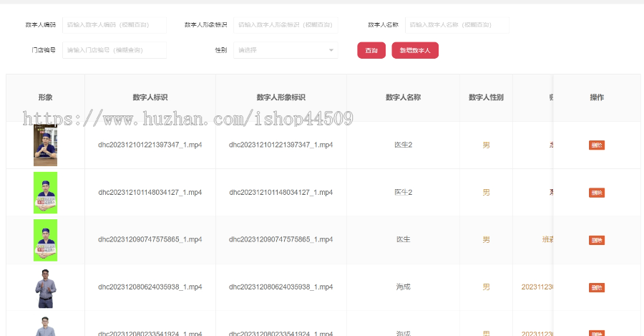
Task: Click the arrow of the 性别 select
Action: click(331, 50)
